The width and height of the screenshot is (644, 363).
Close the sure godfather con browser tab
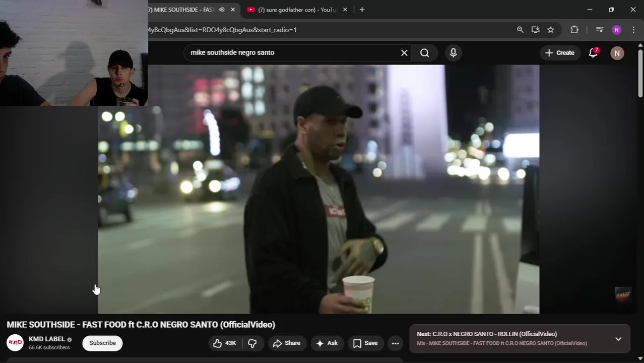pyautogui.click(x=345, y=10)
